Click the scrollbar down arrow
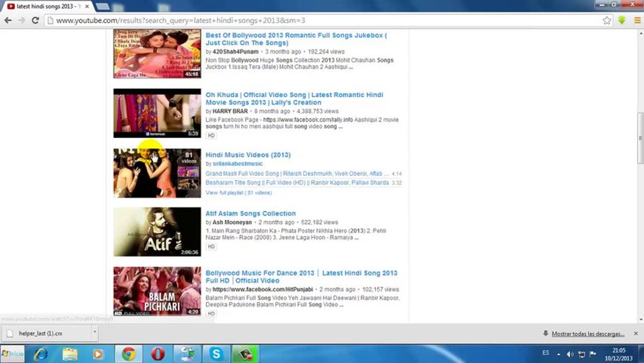Image resolution: width=644 pixels, height=363 pixels. [640, 319]
